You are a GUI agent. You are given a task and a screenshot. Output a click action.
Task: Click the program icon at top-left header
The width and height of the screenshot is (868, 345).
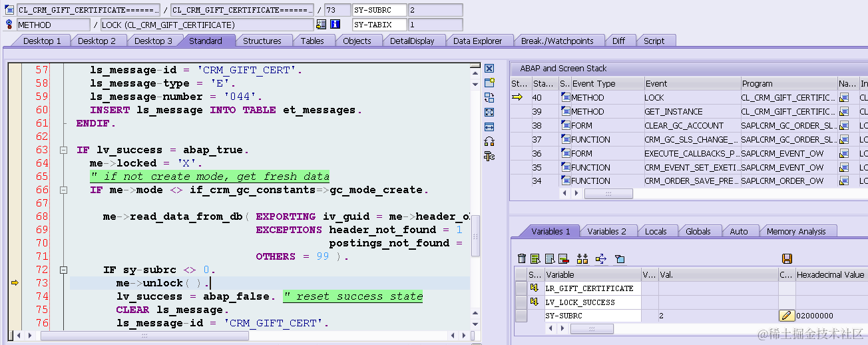pyautogui.click(x=9, y=10)
